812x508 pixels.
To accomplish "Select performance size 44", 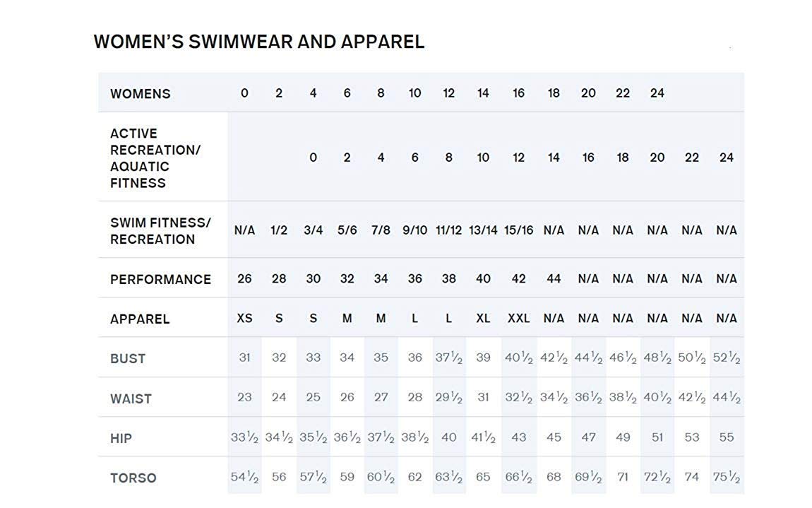I will click(x=554, y=278).
